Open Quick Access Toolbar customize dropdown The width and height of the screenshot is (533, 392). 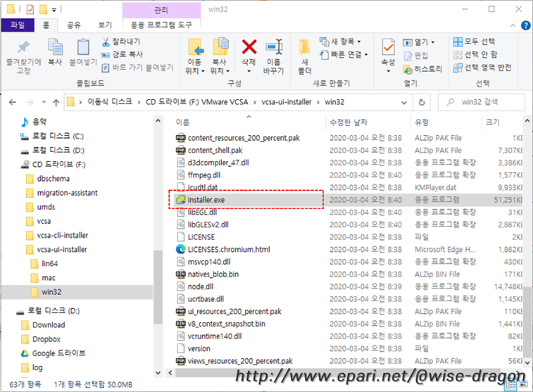coord(54,10)
